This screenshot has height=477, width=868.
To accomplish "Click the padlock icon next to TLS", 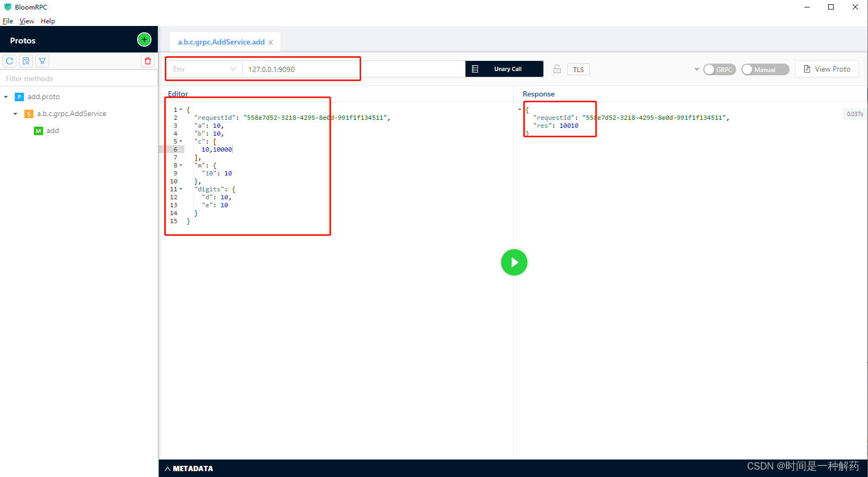I will point(556,69).
